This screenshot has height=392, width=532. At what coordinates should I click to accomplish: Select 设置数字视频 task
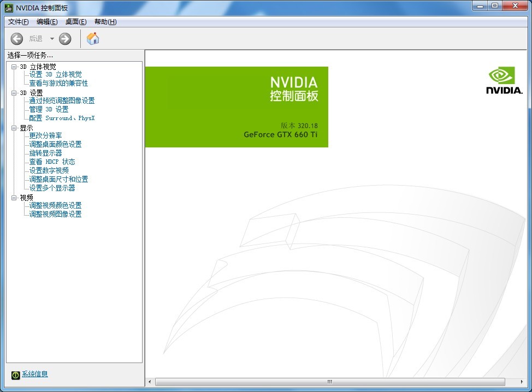pos(49,170)
